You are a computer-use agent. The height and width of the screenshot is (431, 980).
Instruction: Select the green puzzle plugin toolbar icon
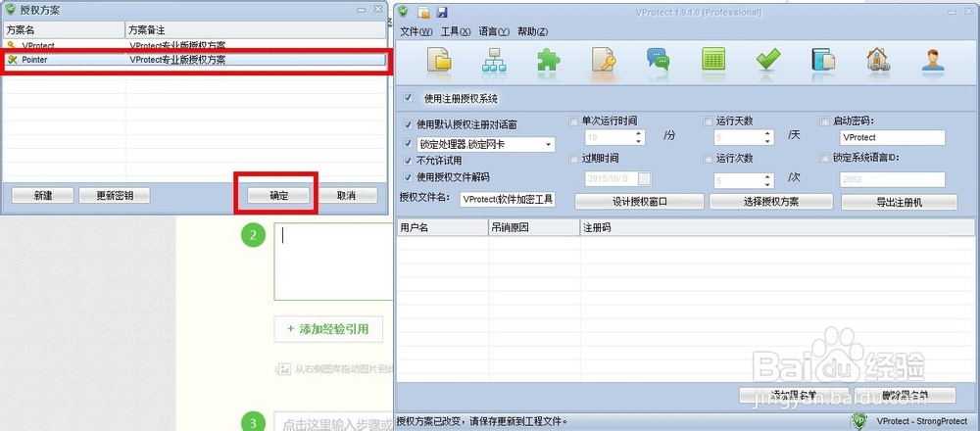click(549, 61)
